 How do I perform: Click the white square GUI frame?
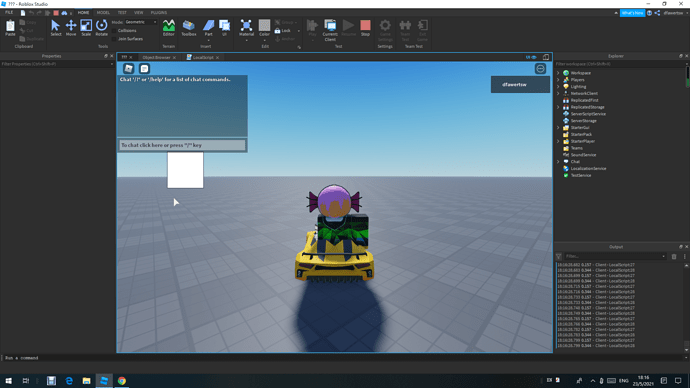185,170
